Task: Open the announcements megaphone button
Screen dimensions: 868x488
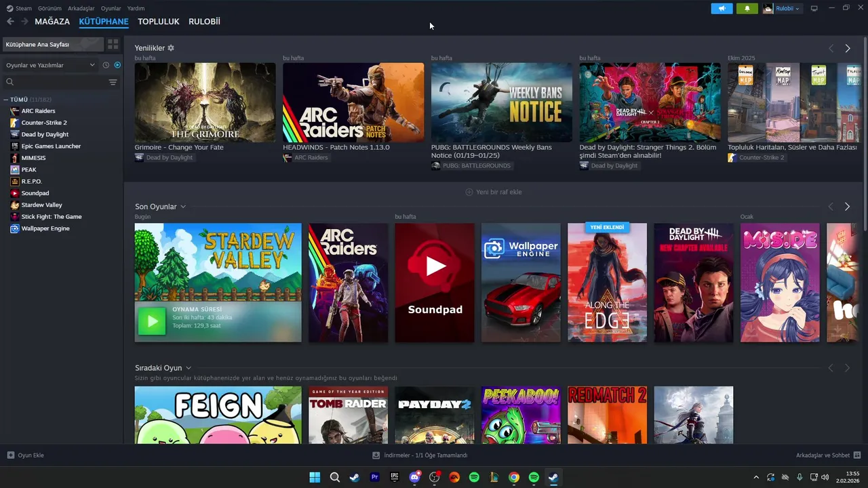Action: pyautogui.click(x=722, y=9)
